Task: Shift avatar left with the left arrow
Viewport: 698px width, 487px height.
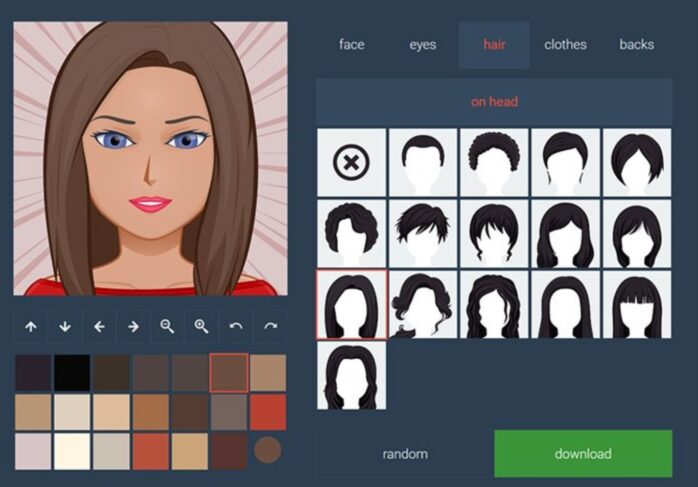Action: pos(99,327)
